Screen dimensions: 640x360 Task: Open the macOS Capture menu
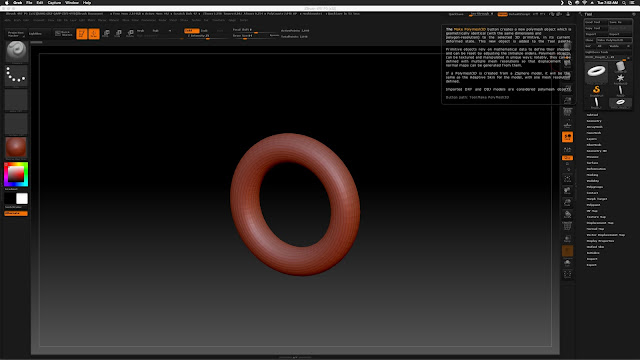point(54,2)
